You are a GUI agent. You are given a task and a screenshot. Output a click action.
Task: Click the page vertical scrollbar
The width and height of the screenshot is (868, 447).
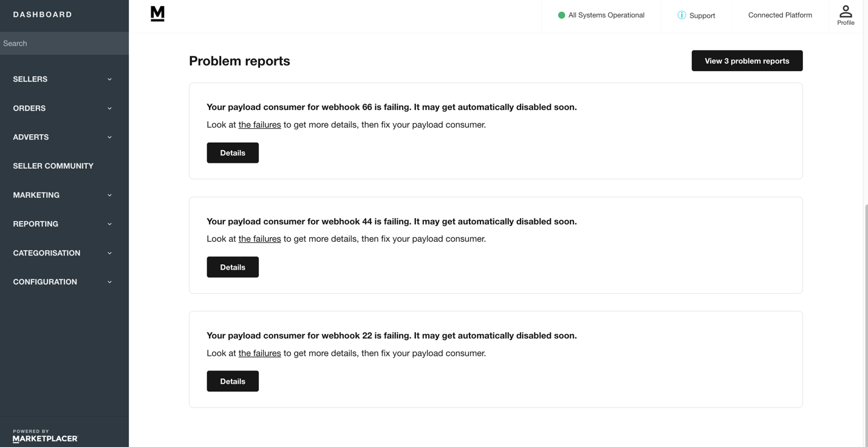tap(866, 323)
